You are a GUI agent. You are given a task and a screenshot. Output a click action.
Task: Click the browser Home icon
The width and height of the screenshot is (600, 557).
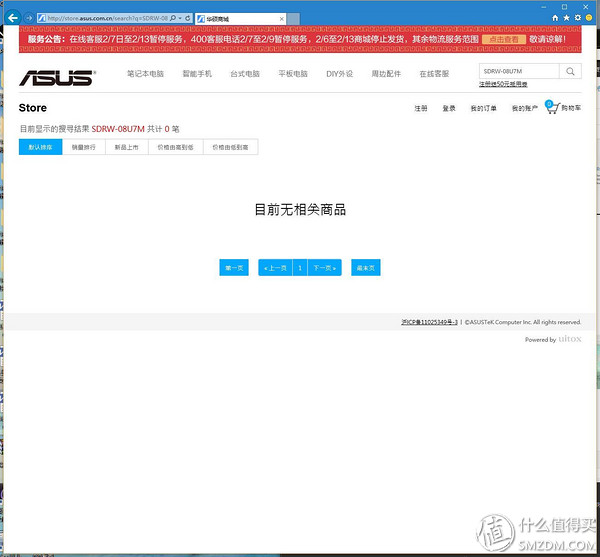pyautogui.click(x=555, y=18)
